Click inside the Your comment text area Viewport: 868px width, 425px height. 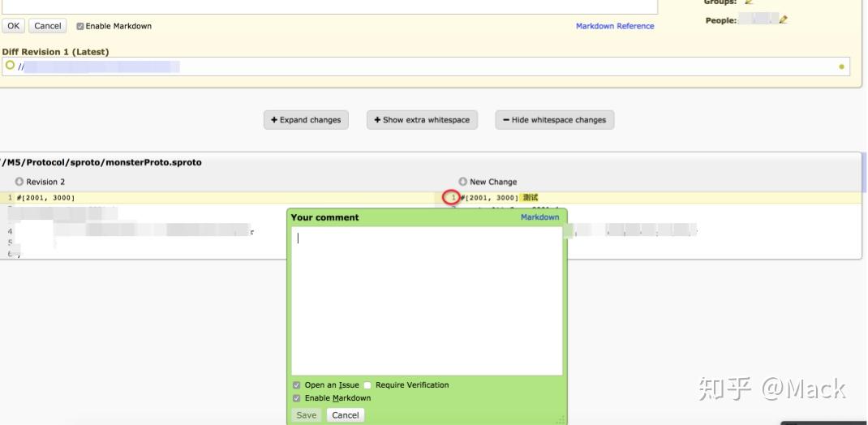427,300
